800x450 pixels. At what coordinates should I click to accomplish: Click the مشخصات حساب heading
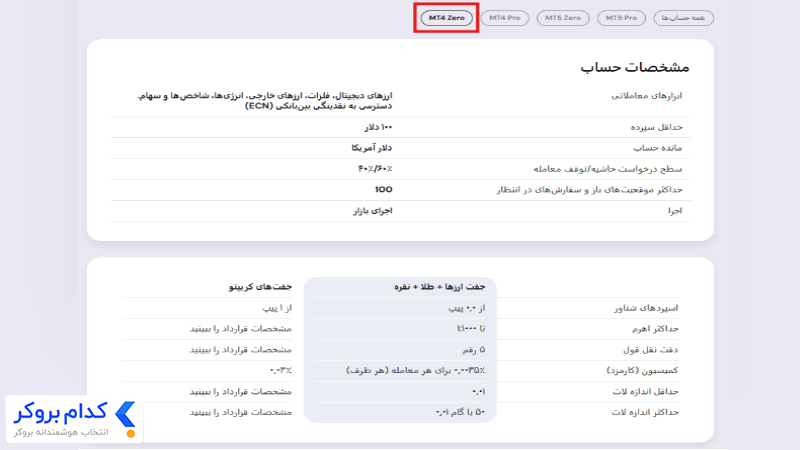635,67
